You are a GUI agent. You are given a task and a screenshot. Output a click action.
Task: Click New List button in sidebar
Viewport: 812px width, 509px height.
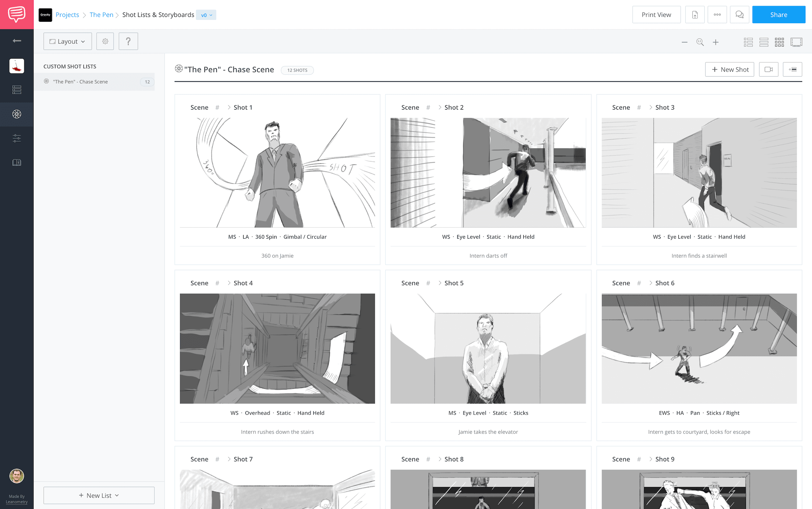[99, 495]
